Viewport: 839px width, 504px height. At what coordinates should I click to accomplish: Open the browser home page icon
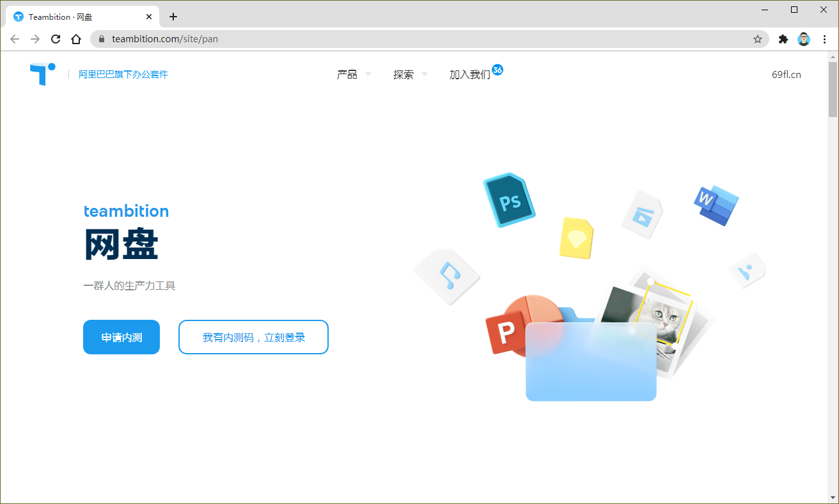pyautogui.click(x=76, y=39)
